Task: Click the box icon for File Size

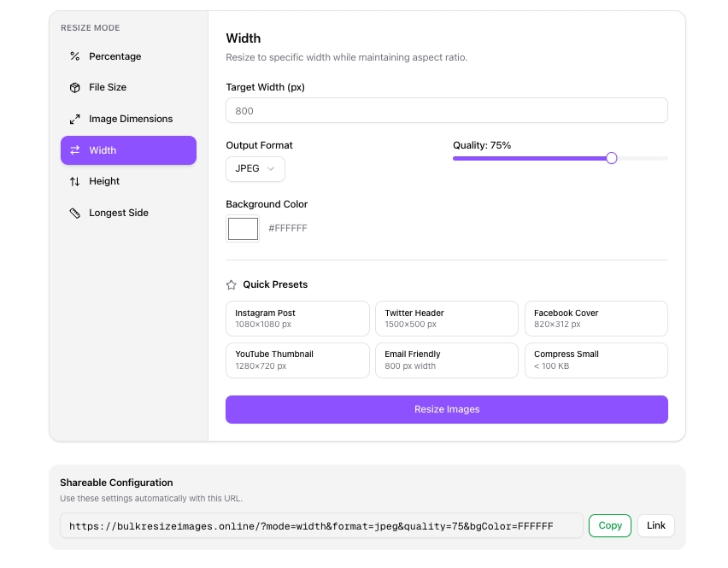Action: tap(74, 88)
